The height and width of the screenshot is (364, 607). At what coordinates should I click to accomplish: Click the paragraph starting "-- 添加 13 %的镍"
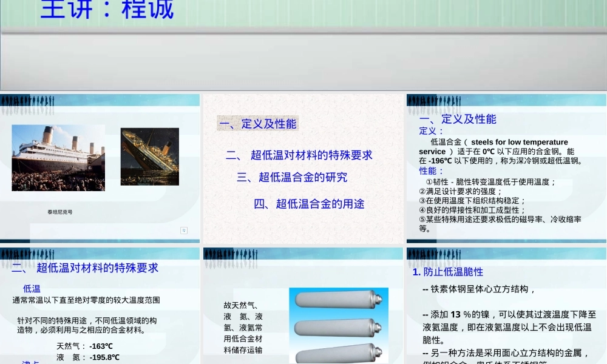point(509,327)
